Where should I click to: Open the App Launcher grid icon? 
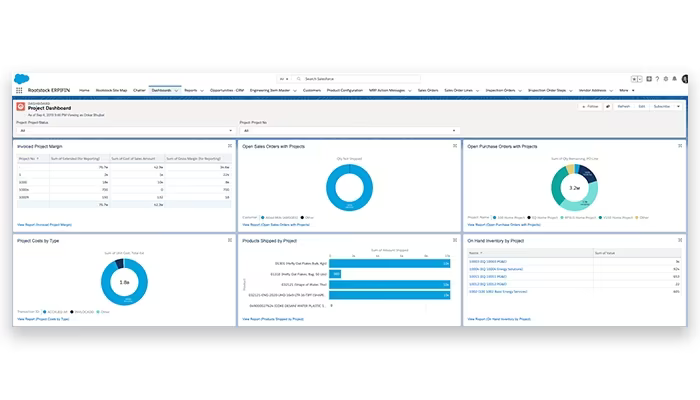(x=19, y=91)
